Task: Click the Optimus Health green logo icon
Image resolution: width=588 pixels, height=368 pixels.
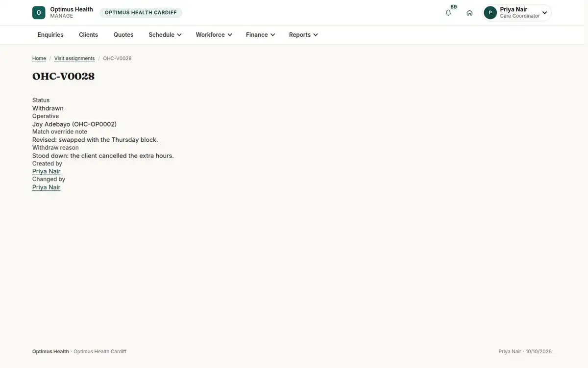Action: (x=39, y=13)
